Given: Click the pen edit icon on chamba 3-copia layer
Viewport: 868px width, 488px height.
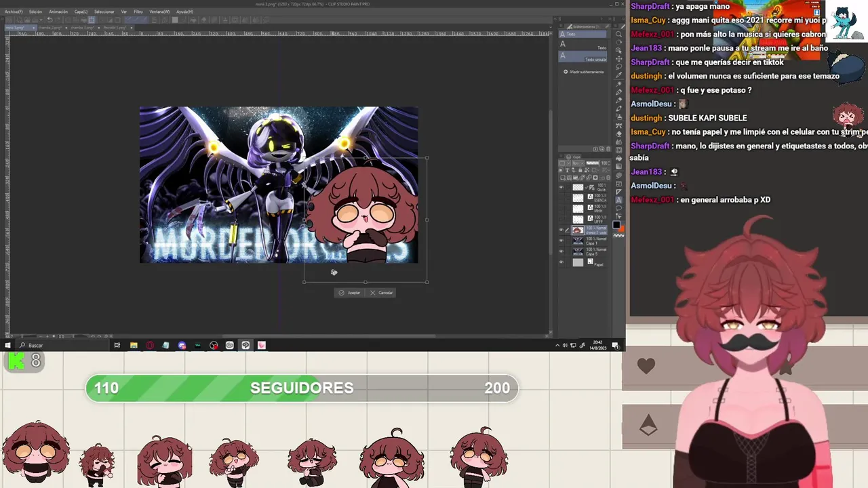Looking at the screenshot, I should coord(567,230).
